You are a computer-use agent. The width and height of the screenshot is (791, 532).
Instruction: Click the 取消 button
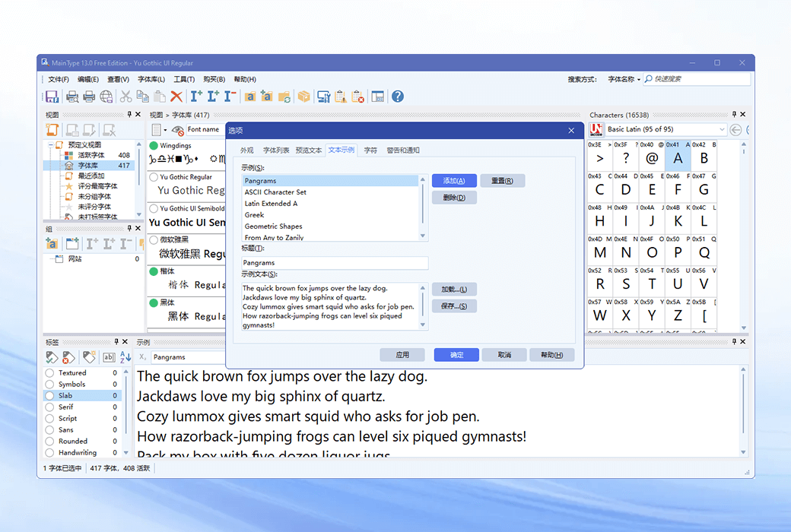coord(504,355)
